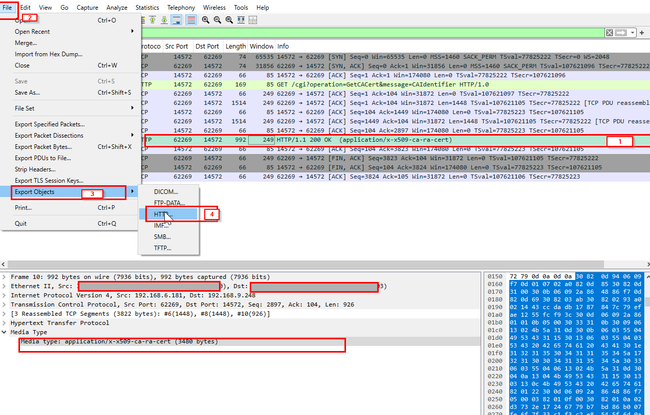This screenshot has height=415, width=650.
Task: Select Strip Headers... entry
Action: click(x=70, y=169)
